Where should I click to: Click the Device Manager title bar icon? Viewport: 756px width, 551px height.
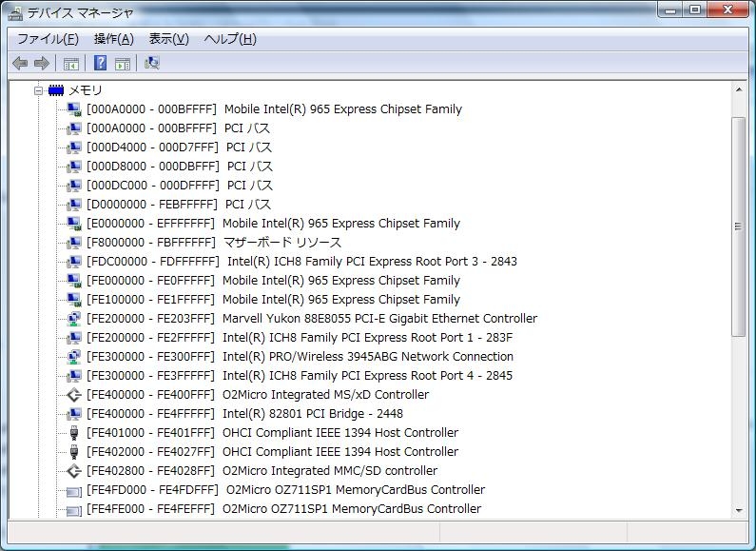15,13
